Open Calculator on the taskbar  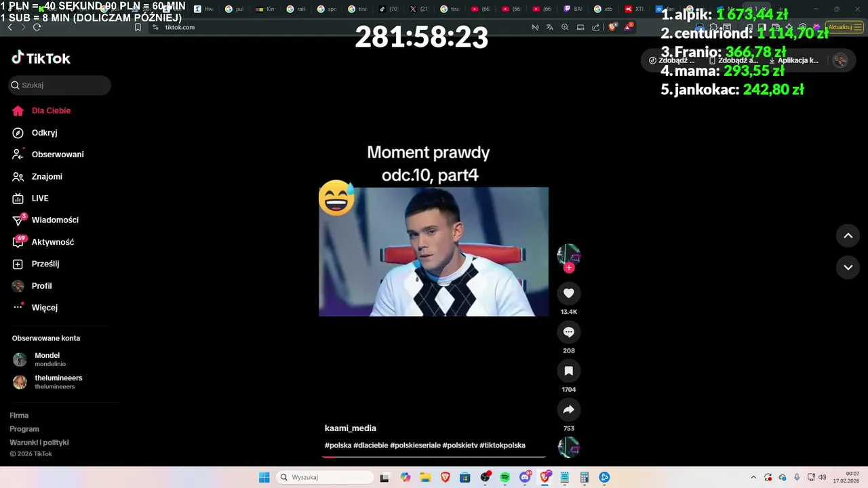pos(585,477)
